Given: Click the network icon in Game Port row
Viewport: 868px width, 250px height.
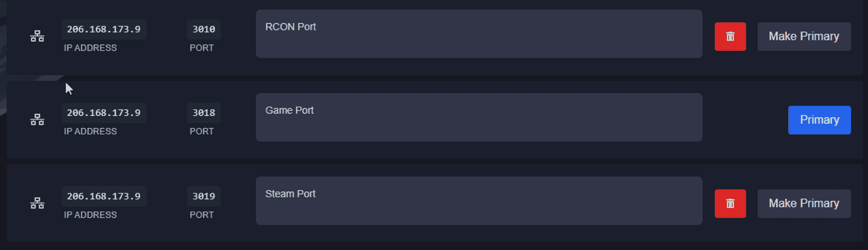Looking at the screenshot, I should 37,120.
